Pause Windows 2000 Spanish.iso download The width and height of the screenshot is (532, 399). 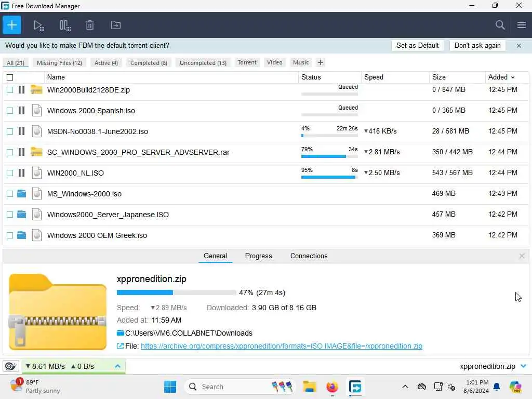point(21,111)
